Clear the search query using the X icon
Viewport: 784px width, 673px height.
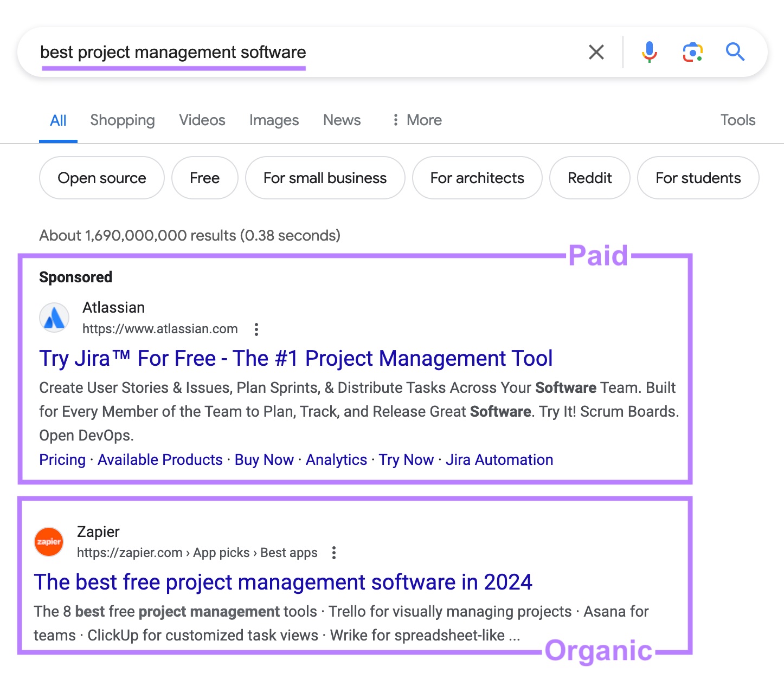(596, 52)
